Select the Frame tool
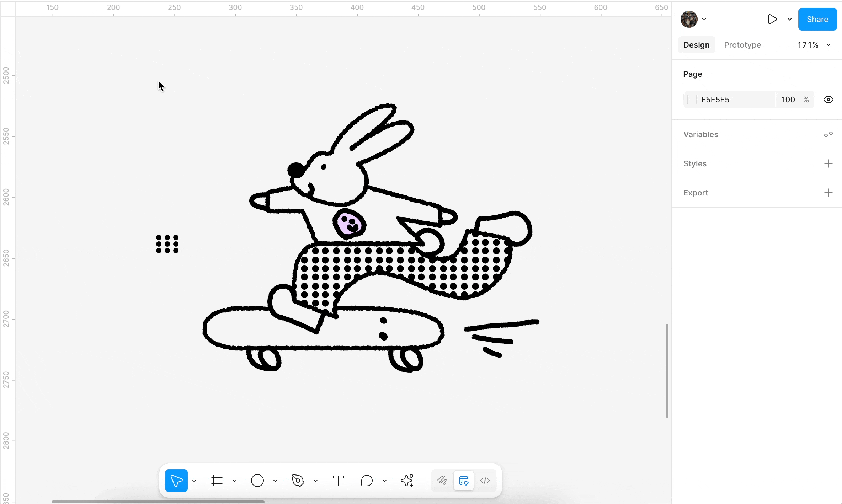842x504 pixels. click(217, 481)
